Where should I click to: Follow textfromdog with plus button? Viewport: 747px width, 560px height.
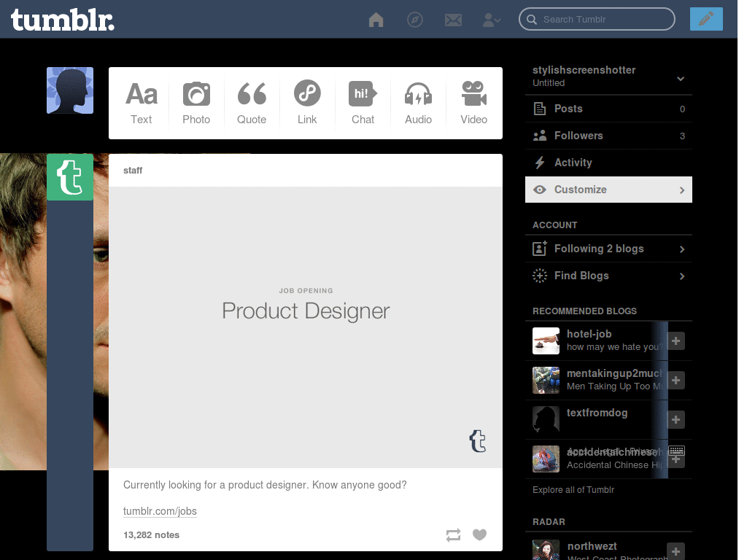pos(676,419)
